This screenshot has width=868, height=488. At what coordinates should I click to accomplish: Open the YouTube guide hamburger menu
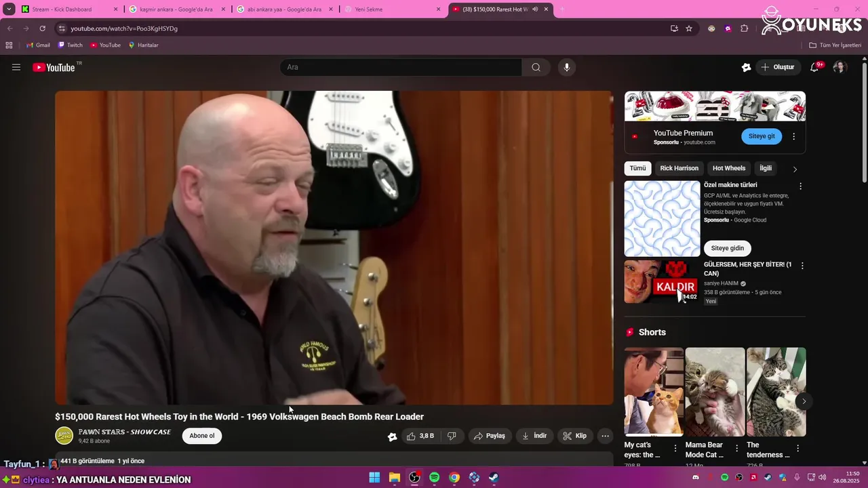point(16,67)
